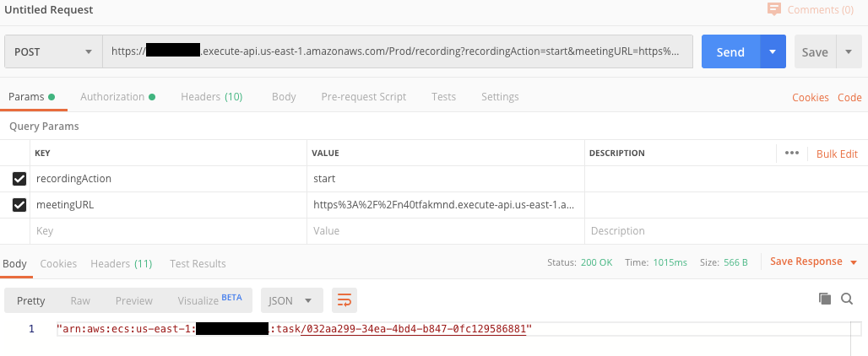
Task: Uncheck the meetingURL param checkbox
Action: [x=19, y=205]
